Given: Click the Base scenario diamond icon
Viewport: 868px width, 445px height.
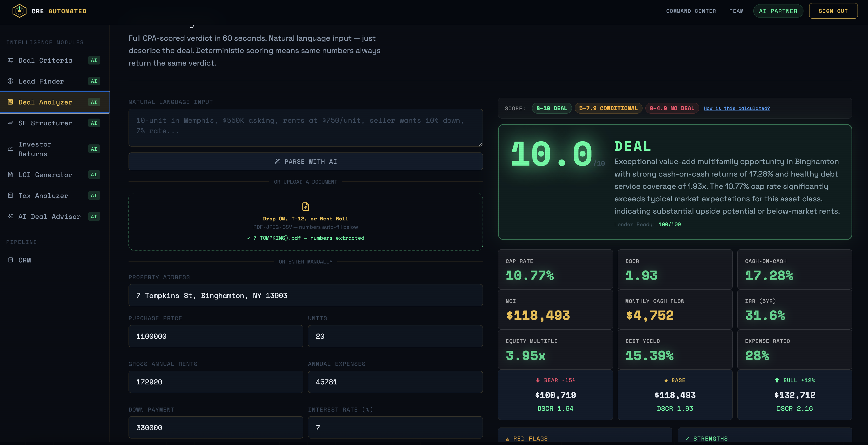Looking at the screenshot, I should 666,380.
